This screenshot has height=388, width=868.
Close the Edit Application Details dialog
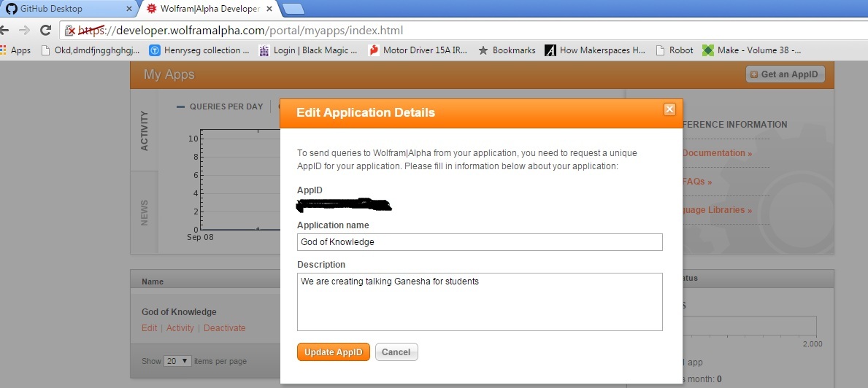(x=669, y=109)
